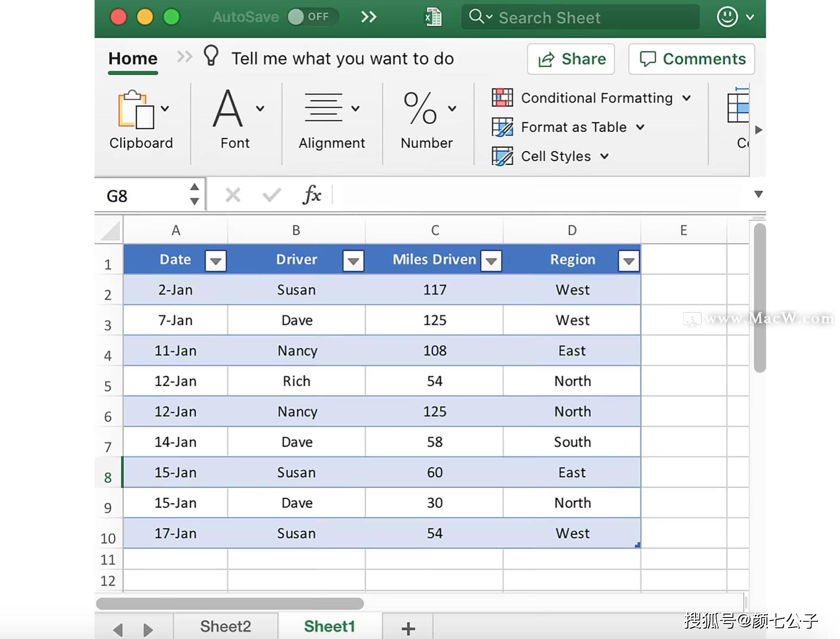The image size is (840, 639).
Task: Open the Alignment group icon
Action: tap(323, 108)
